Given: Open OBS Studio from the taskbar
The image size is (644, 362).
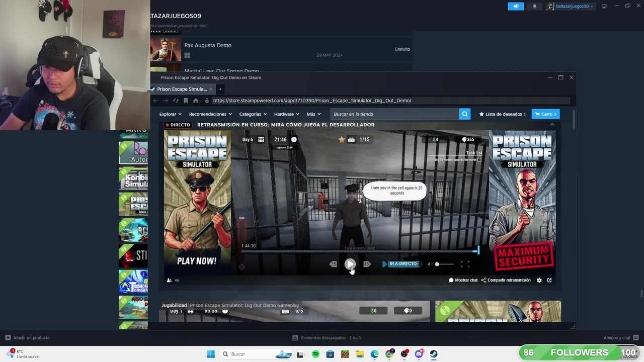Looking at the screenshot, I should click(404, 354).
